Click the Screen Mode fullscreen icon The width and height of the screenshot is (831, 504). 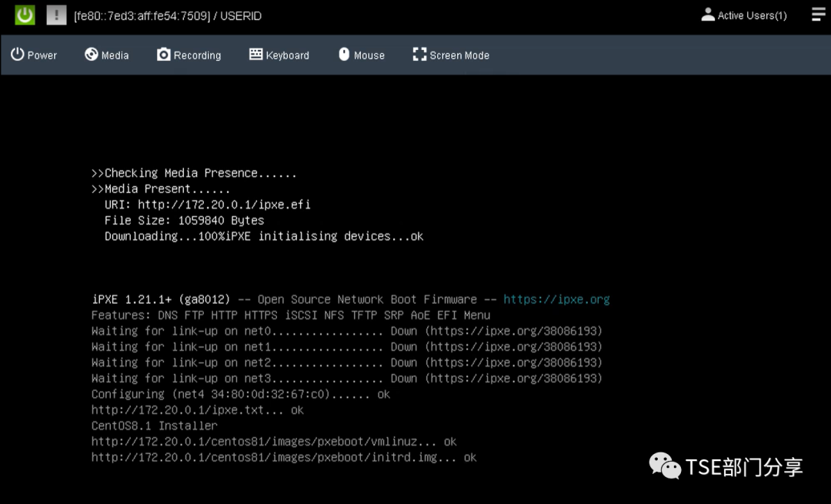click(x=419, y=55)
